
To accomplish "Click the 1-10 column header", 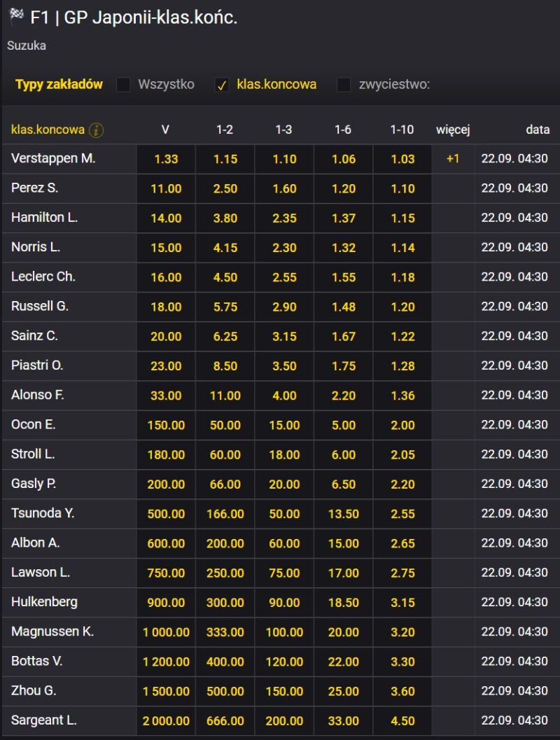I will tap(402, 130).
